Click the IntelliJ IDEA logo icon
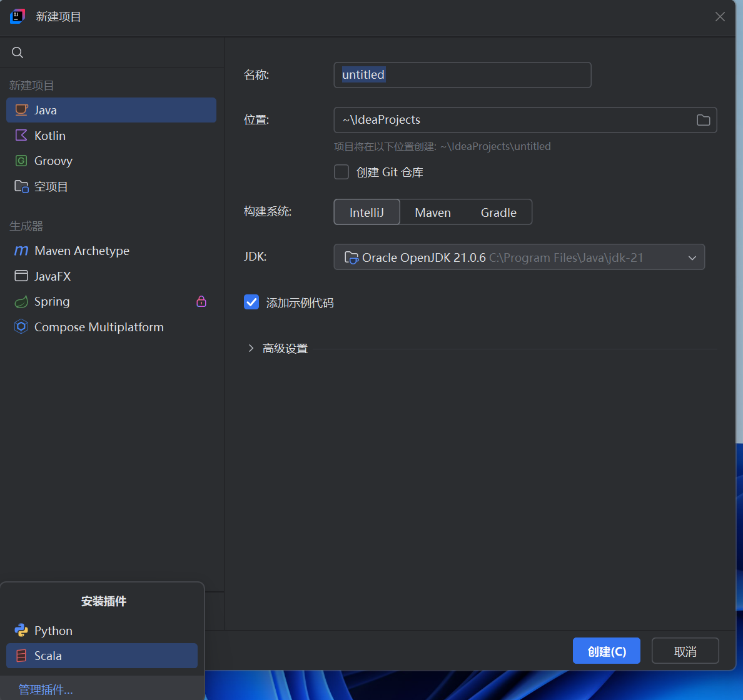Viewport: 743px width, 700px height. point(18,17)
